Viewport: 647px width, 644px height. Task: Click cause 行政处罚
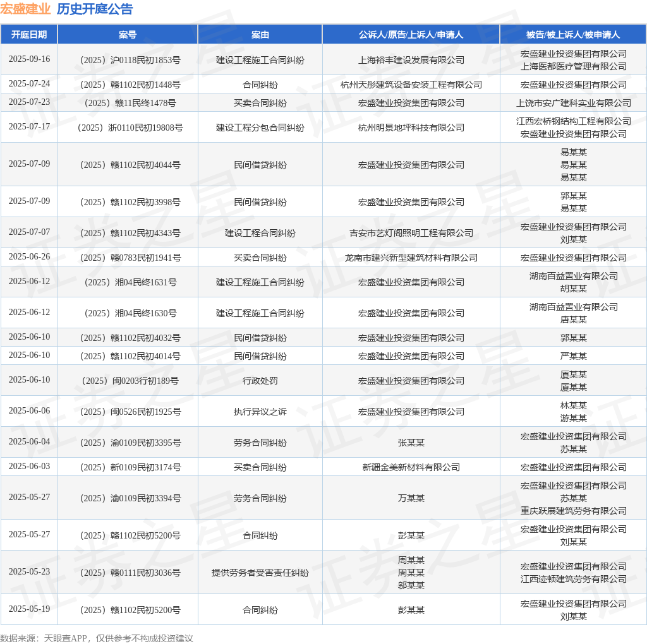(x=260, y=381)
